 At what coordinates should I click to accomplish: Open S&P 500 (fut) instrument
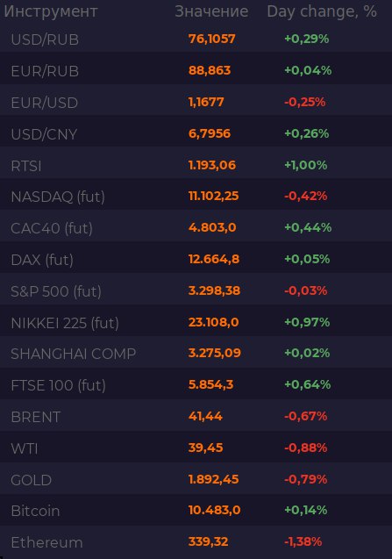[x=56, y=291]
